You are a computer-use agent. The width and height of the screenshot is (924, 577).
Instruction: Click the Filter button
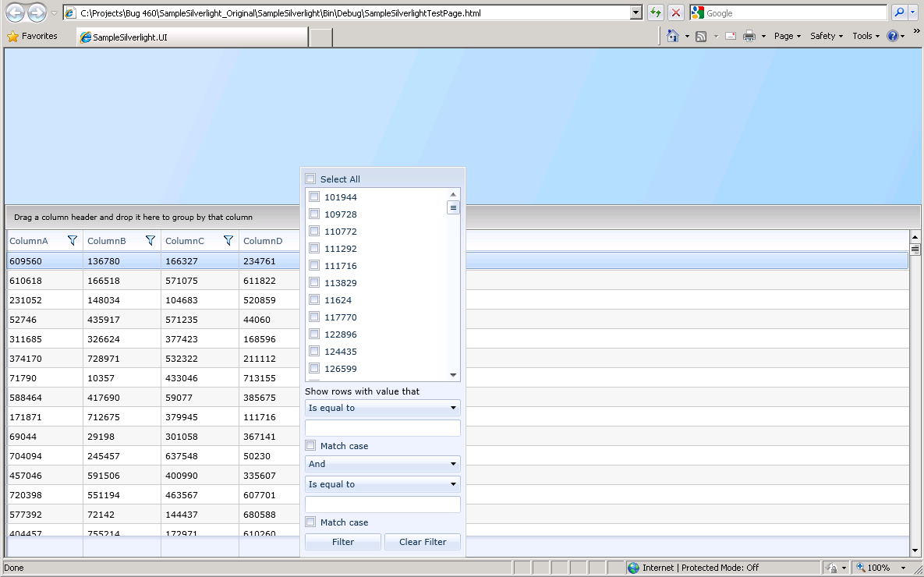(x=343, y=542)
